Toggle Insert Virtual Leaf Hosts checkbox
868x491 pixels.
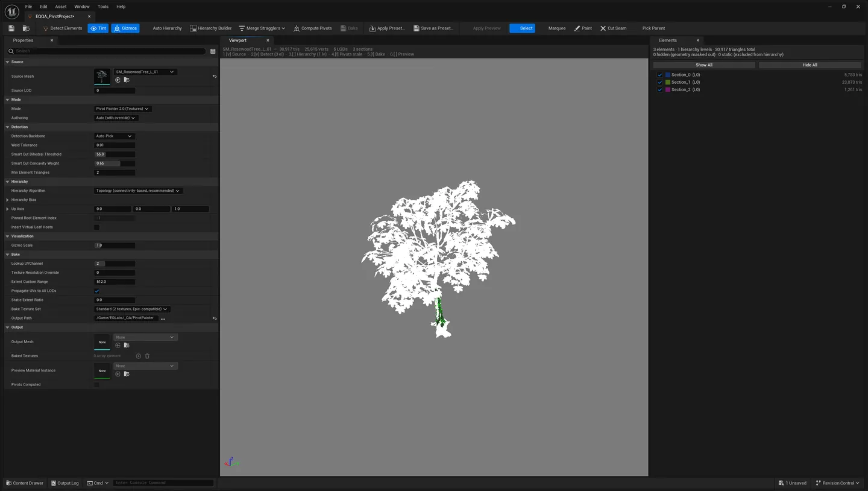(x=96, y=227)
